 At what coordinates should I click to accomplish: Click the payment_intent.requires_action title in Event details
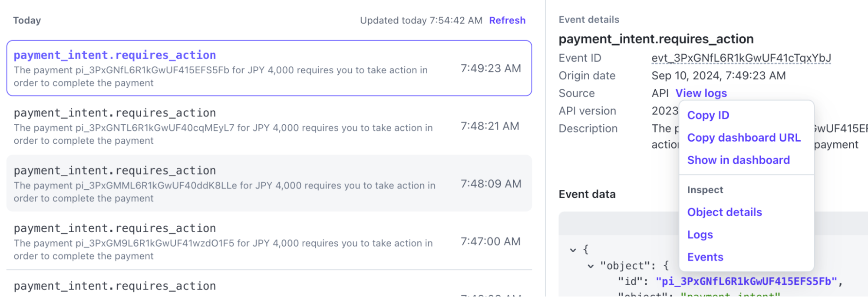(x=656, y=39)
